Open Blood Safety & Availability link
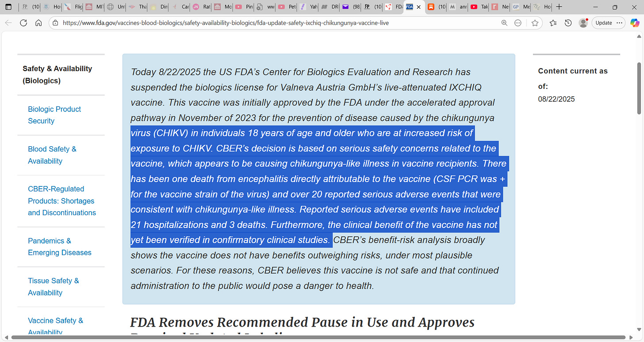The image size is (644, 342). click(52, 155)
